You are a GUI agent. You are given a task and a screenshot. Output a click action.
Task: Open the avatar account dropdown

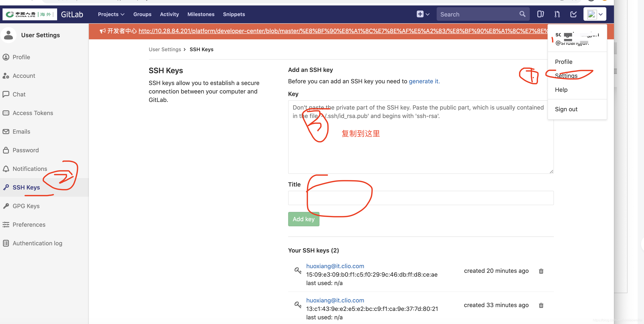tap(594, 14)
